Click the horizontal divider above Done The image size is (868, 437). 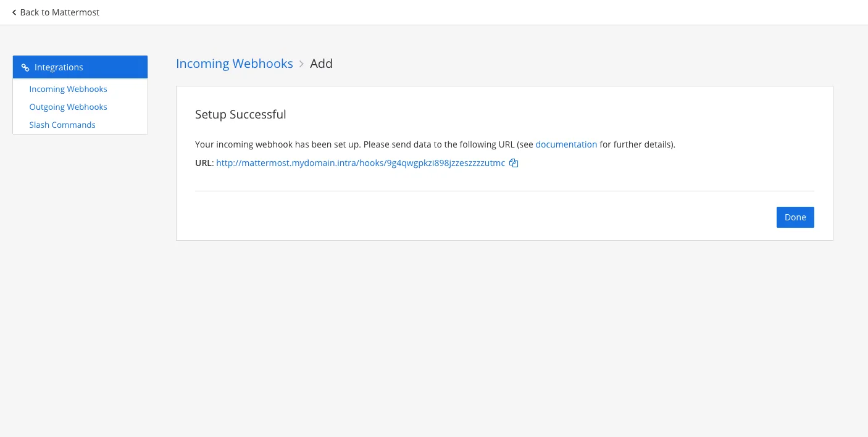pos(504,191)
